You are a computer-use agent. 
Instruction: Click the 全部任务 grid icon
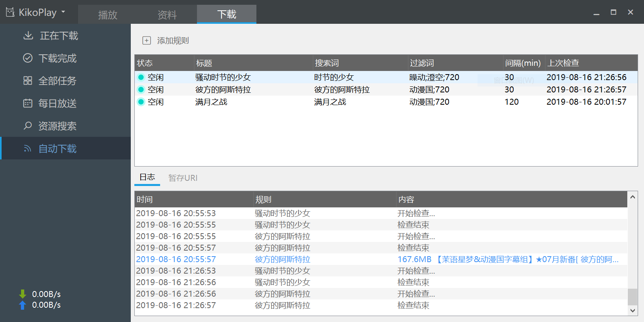pos(28,80)
